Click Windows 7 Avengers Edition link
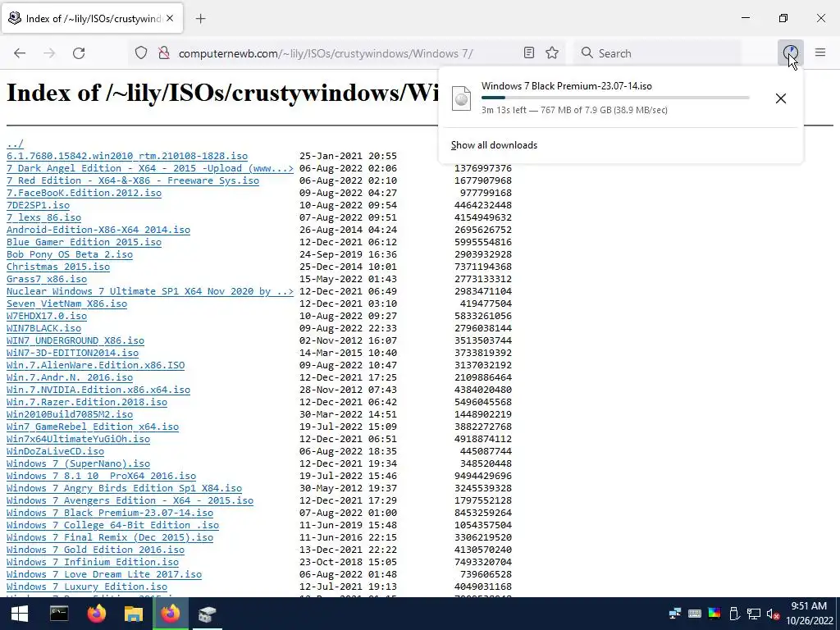840x630 pixels. click(x=130, y=501)
